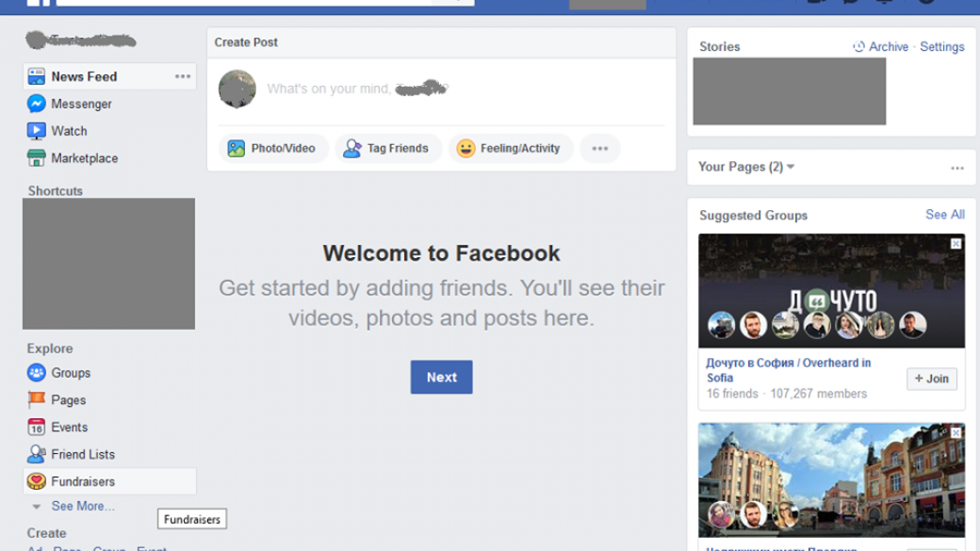980x551 pixels.
Task: Expand See More in Explore section
Action: pos(83,506)
